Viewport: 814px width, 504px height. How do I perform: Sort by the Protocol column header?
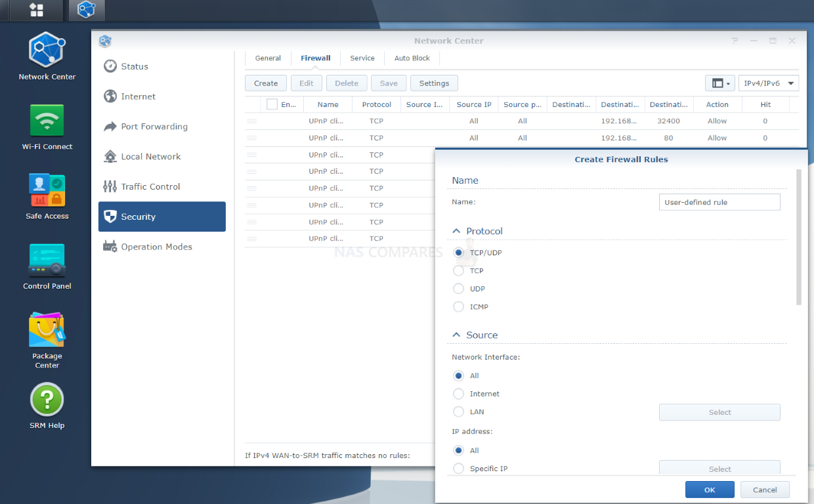(x=376, y=104)
